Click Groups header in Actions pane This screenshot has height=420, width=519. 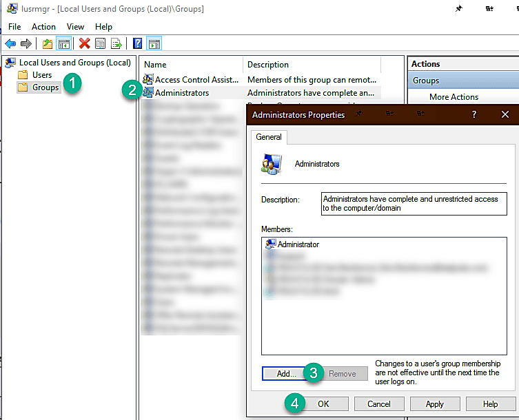click(463, 81)
